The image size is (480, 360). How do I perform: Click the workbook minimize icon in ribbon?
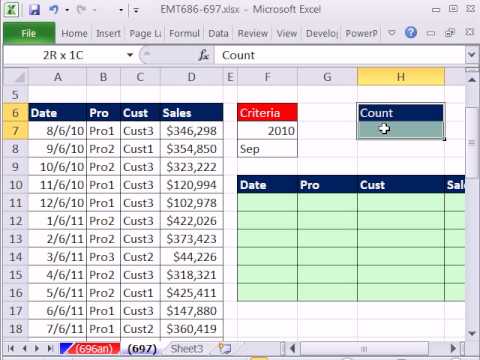(431, 33)
